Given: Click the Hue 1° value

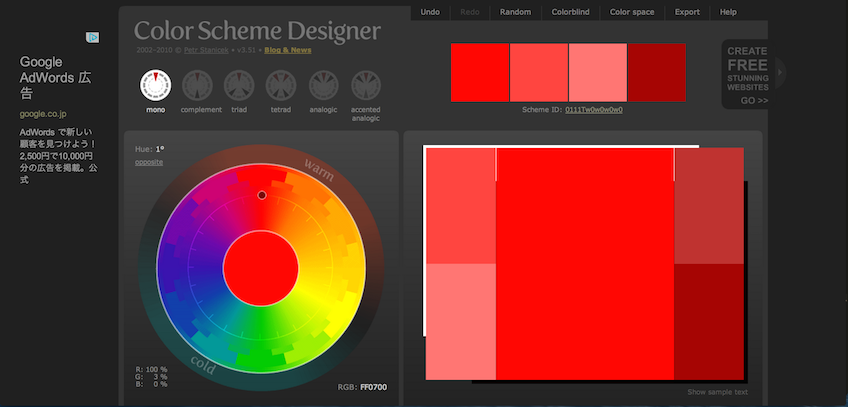Looking at the screenshot, I should [x=160, y=149].
